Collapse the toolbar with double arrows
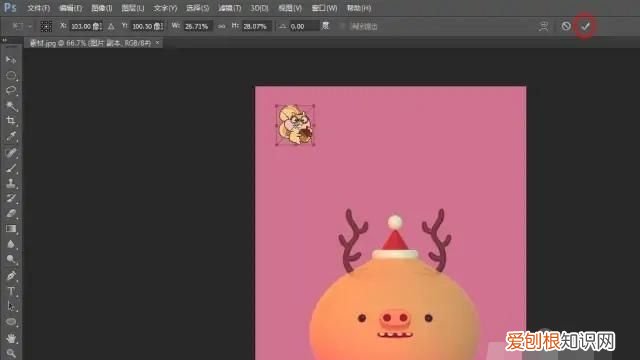This screenshot has height=360, width=640. coord(4,40)
